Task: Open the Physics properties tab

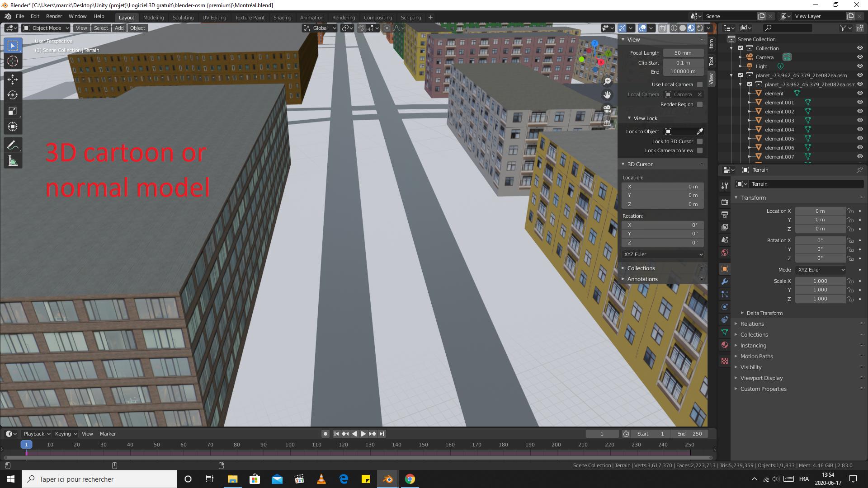Action: (725, 307)
